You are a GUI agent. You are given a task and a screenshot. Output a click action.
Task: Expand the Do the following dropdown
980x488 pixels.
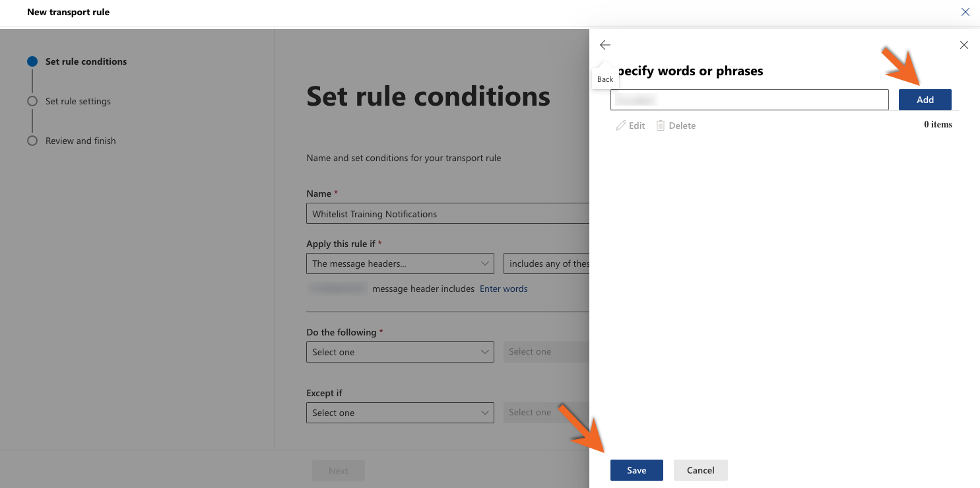400,352
